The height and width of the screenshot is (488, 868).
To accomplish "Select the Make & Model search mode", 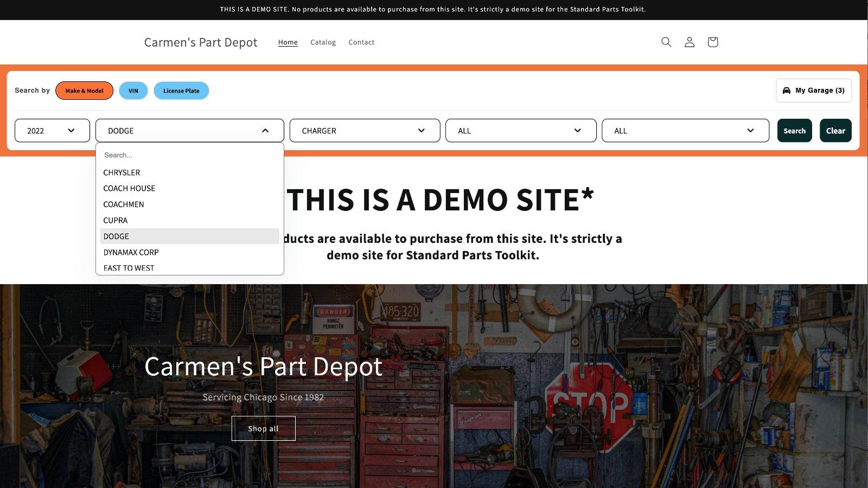I will (84, 91).
